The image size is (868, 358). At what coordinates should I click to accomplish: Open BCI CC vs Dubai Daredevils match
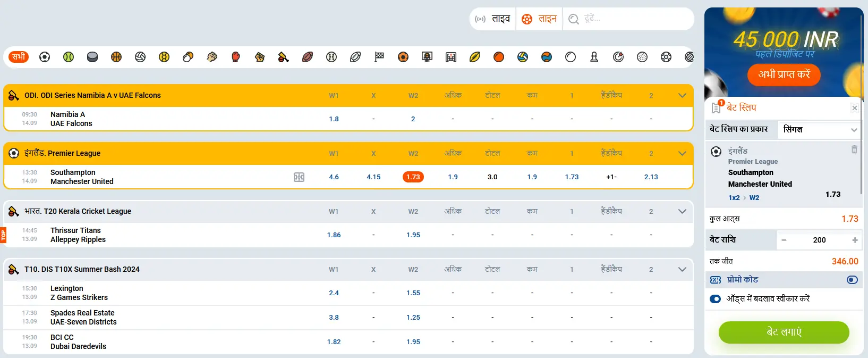click(x=78, y=342)
